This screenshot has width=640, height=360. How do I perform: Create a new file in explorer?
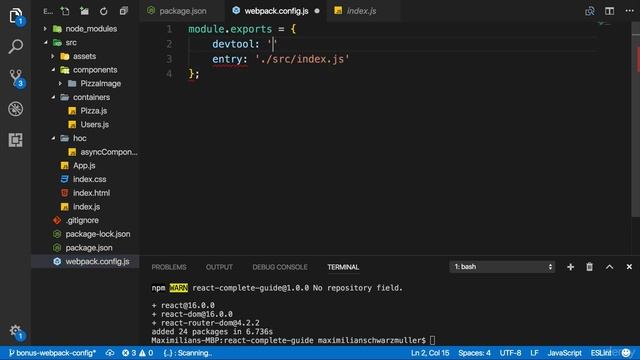(64, 11)
